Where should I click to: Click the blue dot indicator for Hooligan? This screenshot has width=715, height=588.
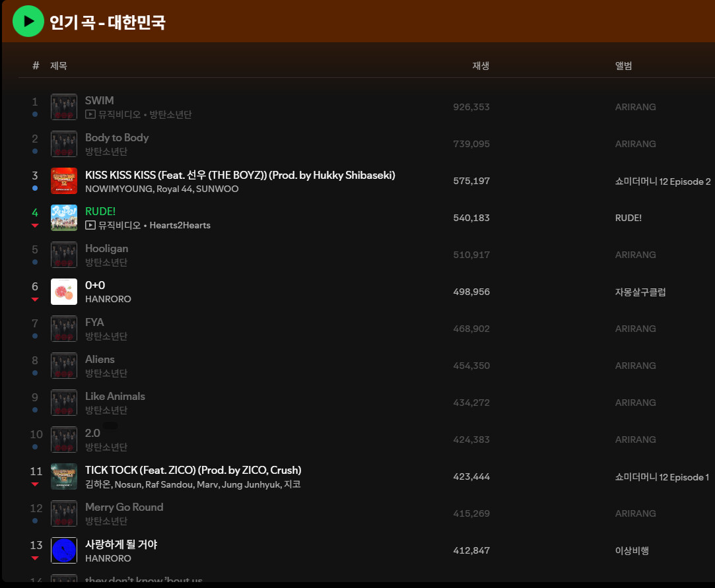click(x=35, y=262)
